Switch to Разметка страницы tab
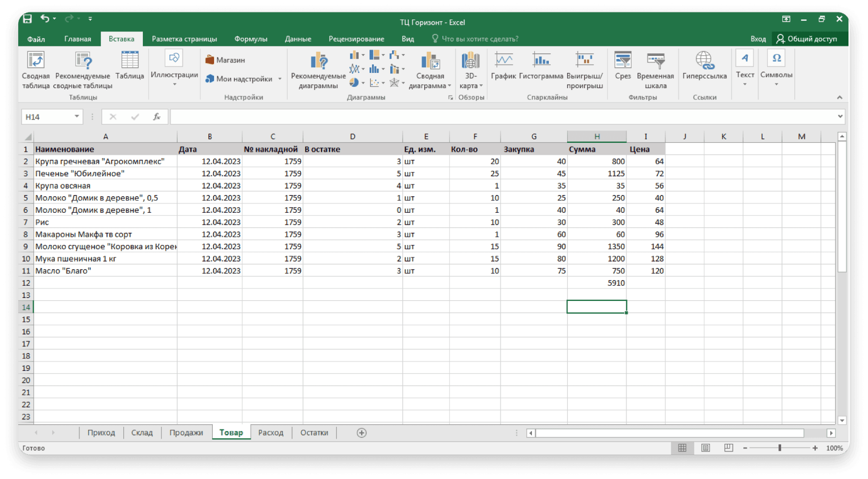The image size is (868, 479). [x=184, y=39]
